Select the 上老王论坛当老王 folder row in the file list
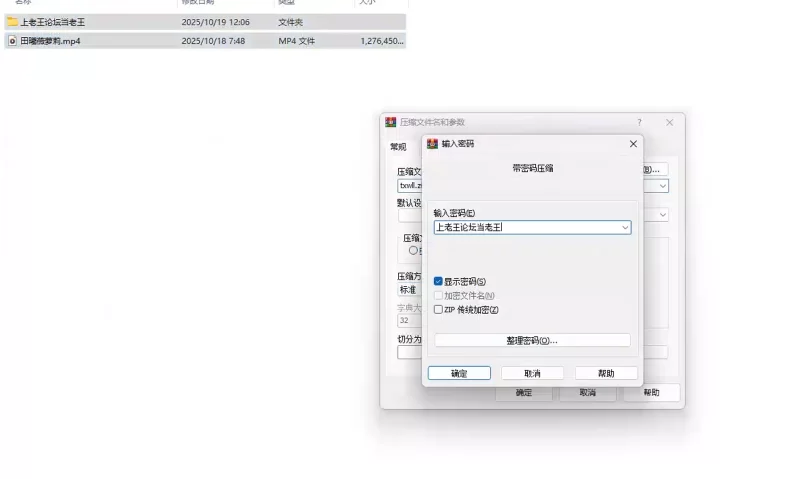Viewport: 800px width, 479px height. (x=205, y=22)
